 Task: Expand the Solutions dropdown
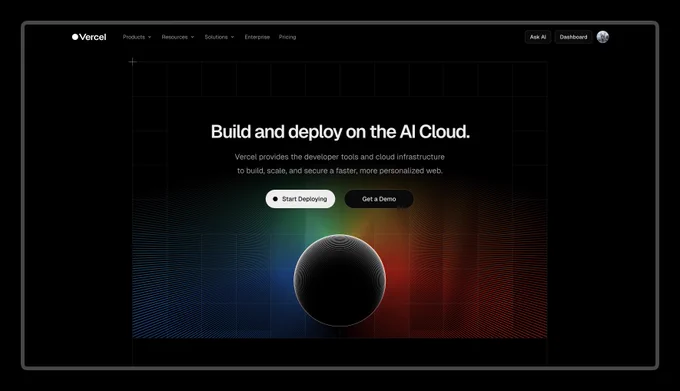pos(219,37)
